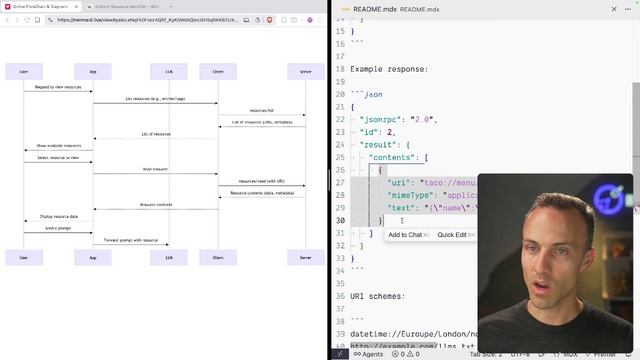Reload the mermaid.live page
This screenshot has height=360, width=640.
tap(27, 20)
